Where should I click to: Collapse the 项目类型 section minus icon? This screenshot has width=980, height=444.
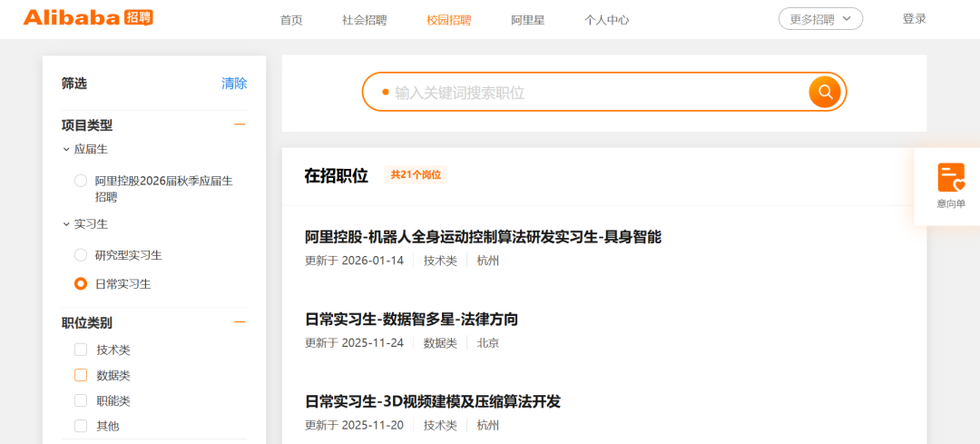pos(240,124)
